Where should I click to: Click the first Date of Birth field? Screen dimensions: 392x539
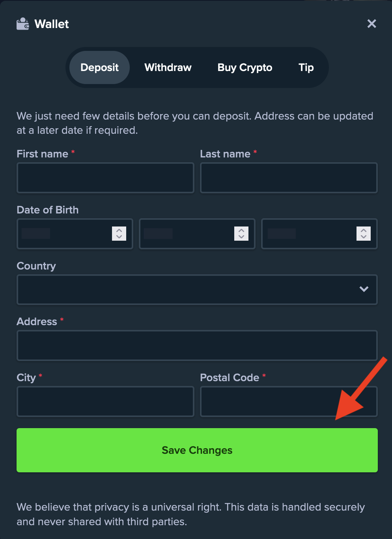(75, 234)
